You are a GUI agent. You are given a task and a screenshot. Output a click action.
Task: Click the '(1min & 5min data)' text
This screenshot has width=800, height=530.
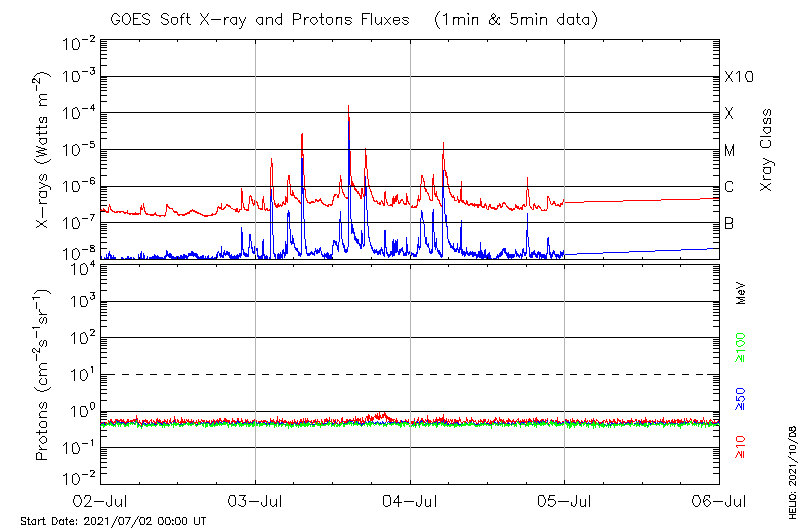click(x=514, y=19)
